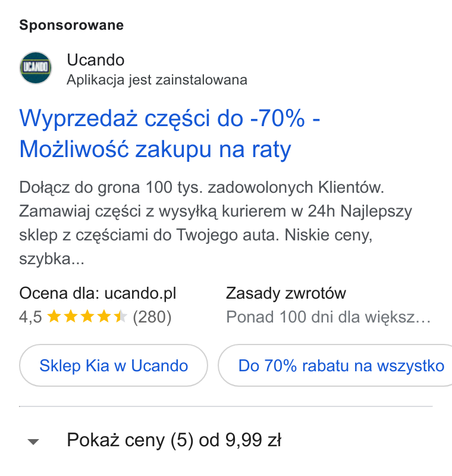Click the (280) review count
This screenshot has height=476, width=452.
click(x=152, y=317)
